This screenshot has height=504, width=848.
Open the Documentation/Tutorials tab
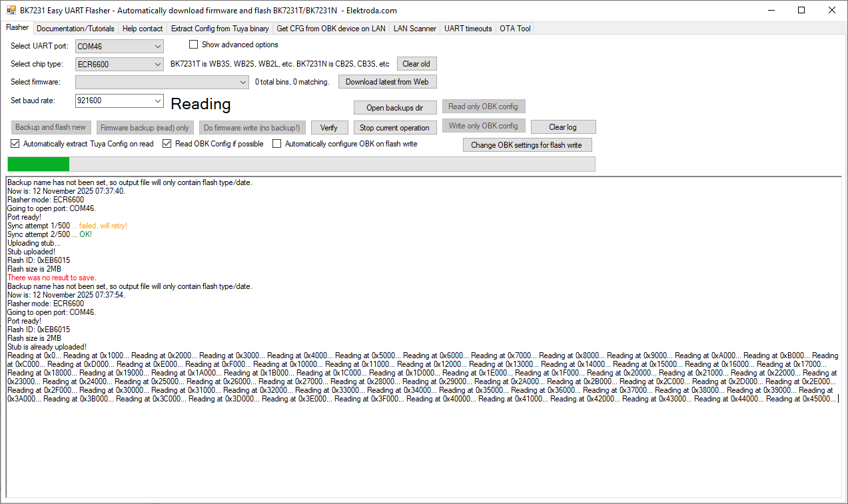pos(75,29)
